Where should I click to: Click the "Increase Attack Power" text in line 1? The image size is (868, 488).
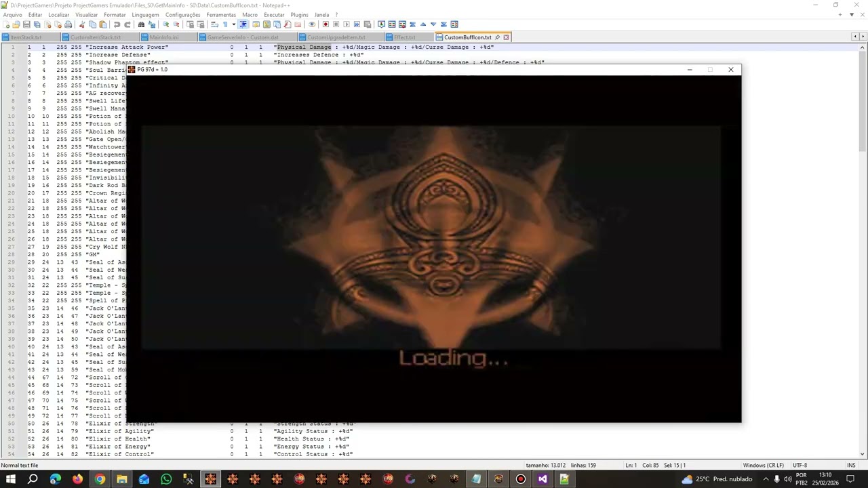127,47
